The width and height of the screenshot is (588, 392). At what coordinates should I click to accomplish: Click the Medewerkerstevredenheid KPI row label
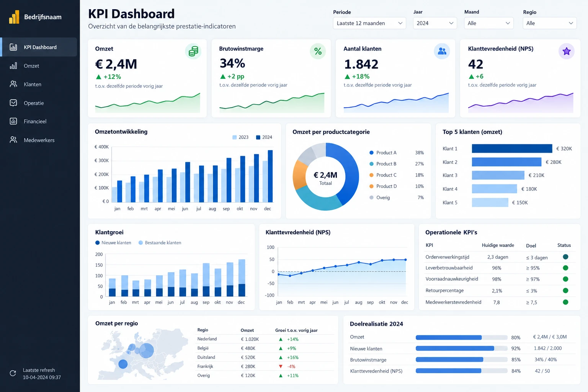point(453,302)
